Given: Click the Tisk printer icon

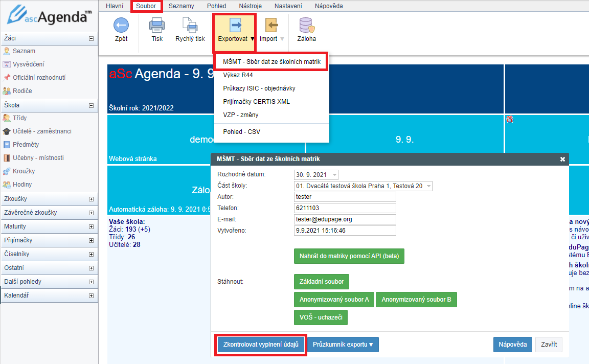Looking at the screenshot, I should (156, 25).
